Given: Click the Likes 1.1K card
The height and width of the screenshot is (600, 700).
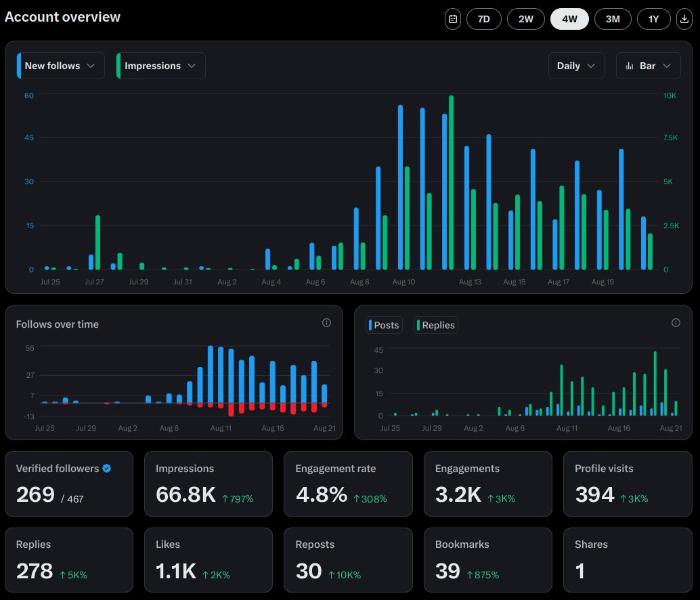Looking at the screenshot, I should click(209, 560).
